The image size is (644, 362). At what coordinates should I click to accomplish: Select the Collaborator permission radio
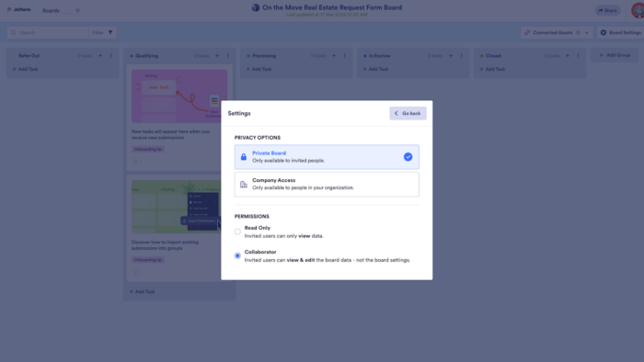pyautogui.click(x=237, y=255)
